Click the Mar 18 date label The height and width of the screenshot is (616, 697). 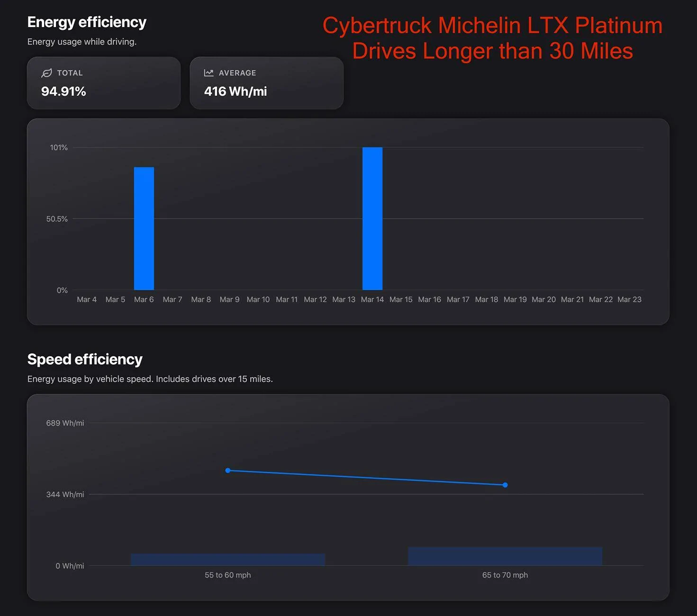pyautogui.click(x=487, y=299)
